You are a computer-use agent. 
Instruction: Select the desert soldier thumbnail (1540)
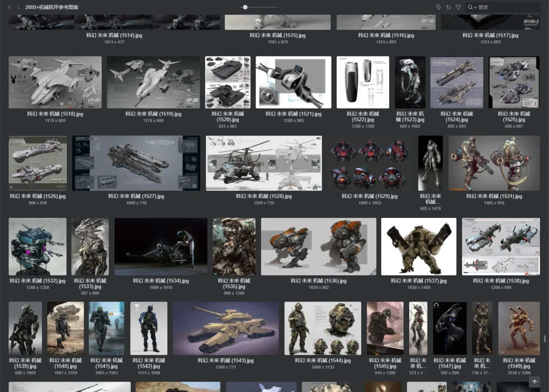66,328
